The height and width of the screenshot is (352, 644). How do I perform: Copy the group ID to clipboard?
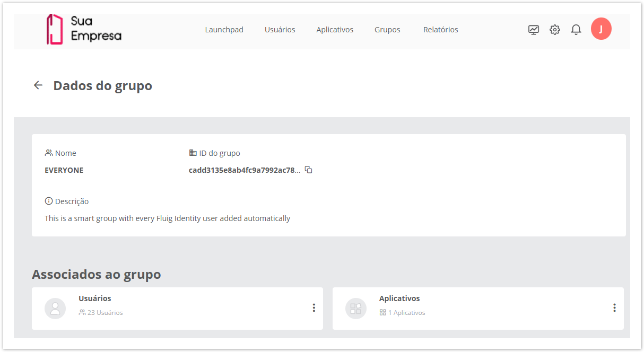tap(309, 170)
